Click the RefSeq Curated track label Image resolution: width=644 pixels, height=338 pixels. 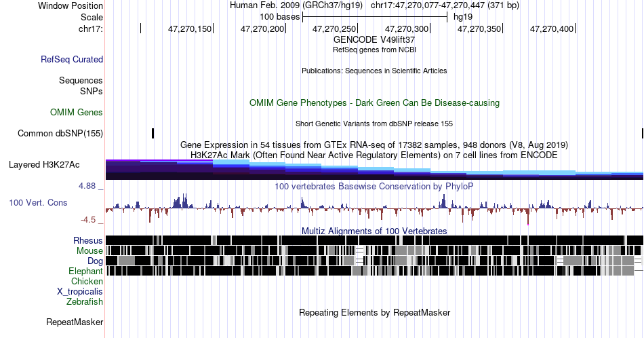point(72,59)
